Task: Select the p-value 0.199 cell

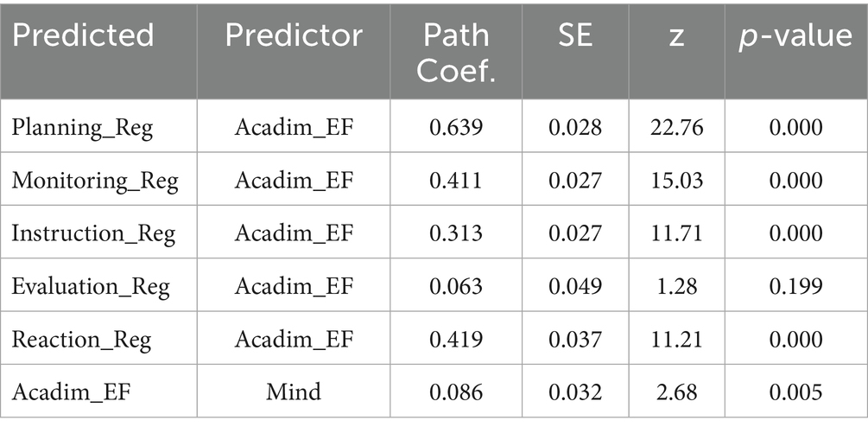Action: point(795,286)
